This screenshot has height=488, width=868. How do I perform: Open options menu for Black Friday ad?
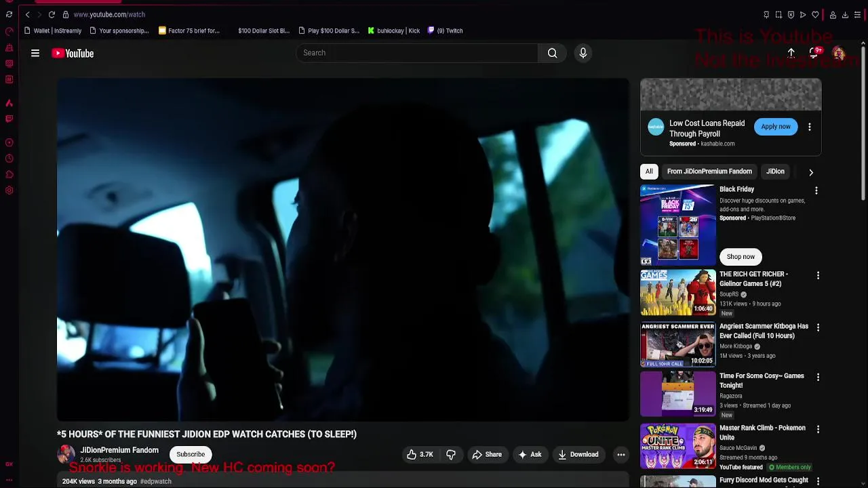coord(816,191)
